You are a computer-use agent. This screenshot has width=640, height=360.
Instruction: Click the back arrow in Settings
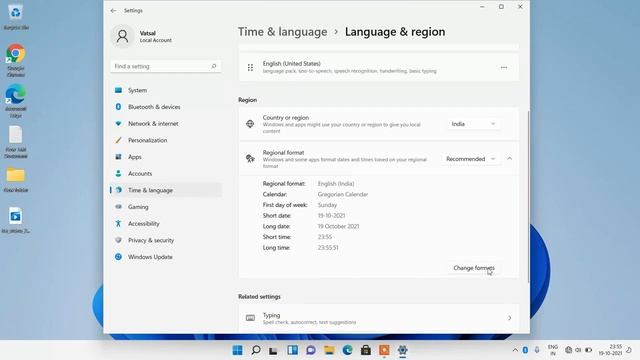(x=113, y=11)
